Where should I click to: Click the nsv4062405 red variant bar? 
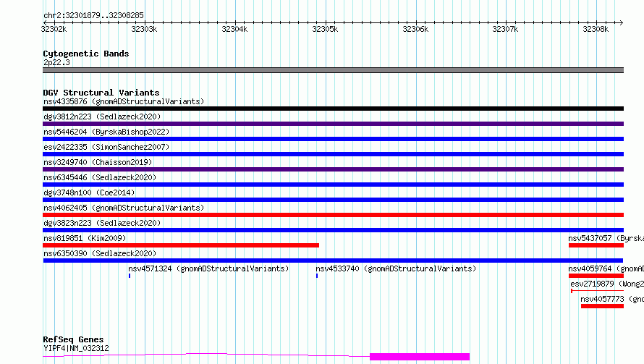[333, 215]
